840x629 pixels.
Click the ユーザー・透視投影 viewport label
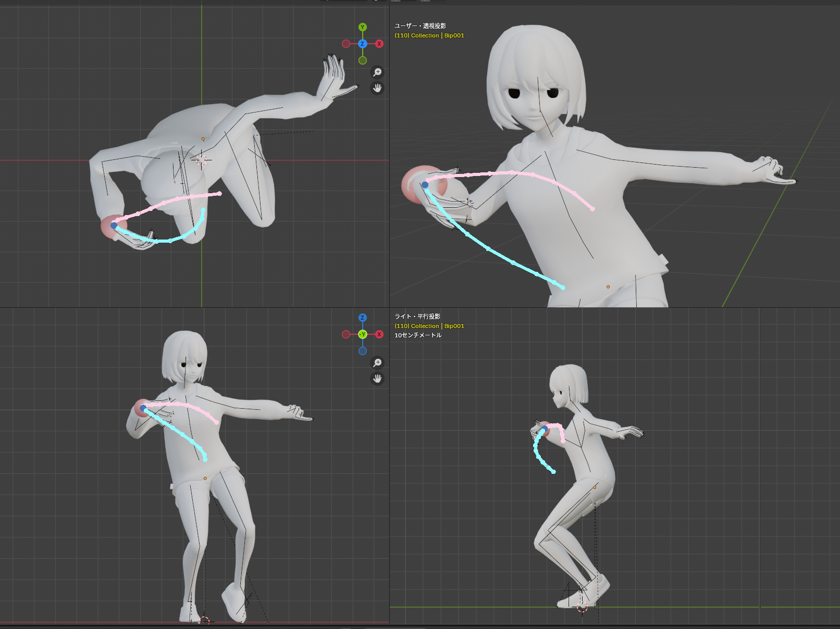[x=420, y=26]
